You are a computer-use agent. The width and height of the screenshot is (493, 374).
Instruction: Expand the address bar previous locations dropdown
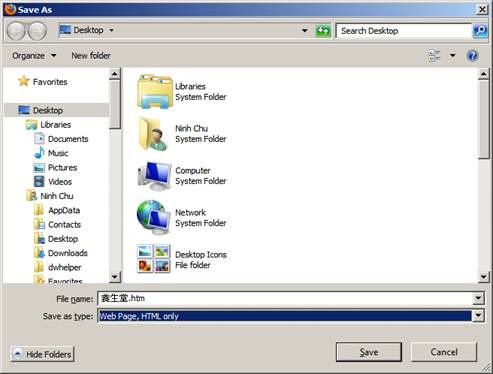click(304, 31)
